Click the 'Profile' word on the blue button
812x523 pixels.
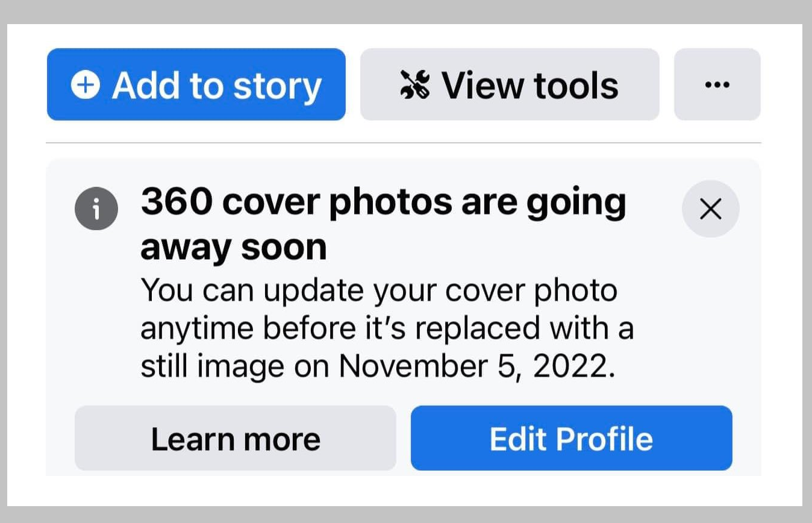point(604,439)
